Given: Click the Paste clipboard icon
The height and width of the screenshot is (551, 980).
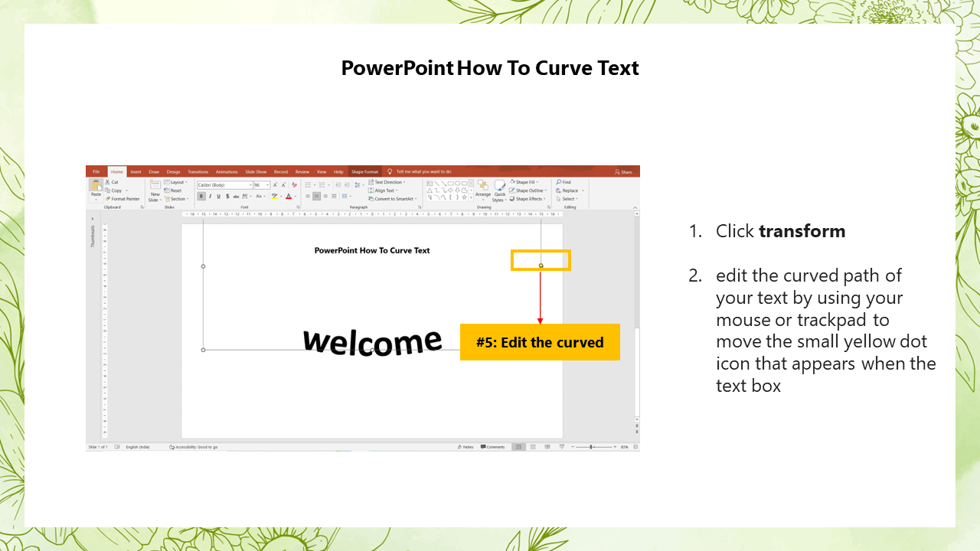Looking at the screenshot, I should coord(96,184).
